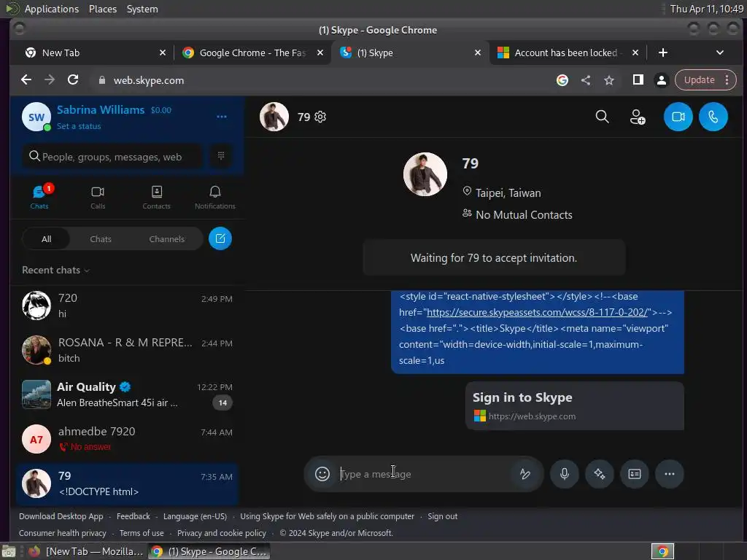747x560 pixels.
Task: Reload the Skype web page
Action: point(73,80)
